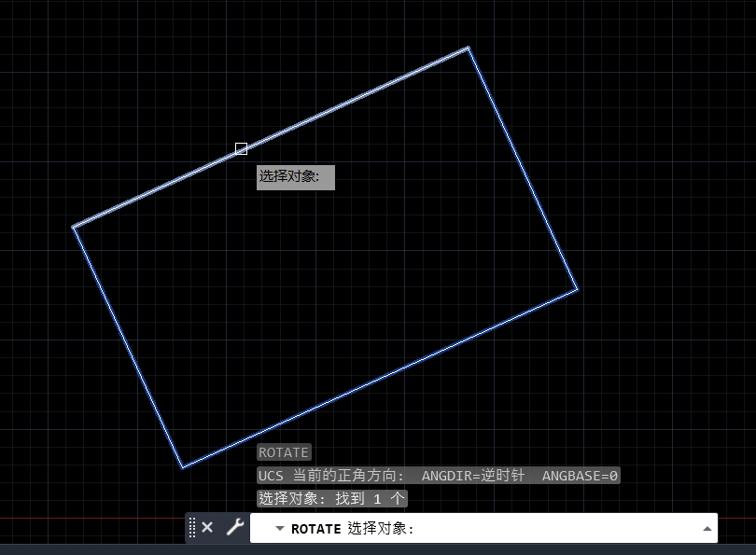The height and width of the screenshot is (555, 756).
Task: Select the highlighted top edge of rectangle
Action: tap(355, 98)
